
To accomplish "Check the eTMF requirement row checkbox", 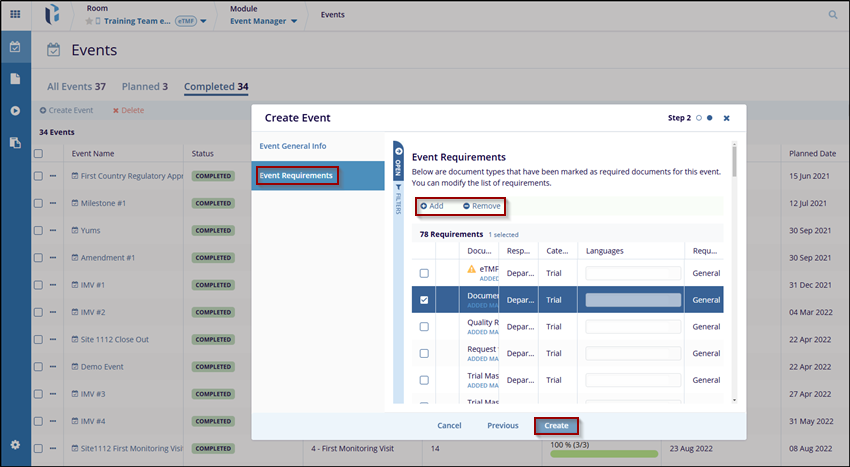I will click(x=424, y=273).
